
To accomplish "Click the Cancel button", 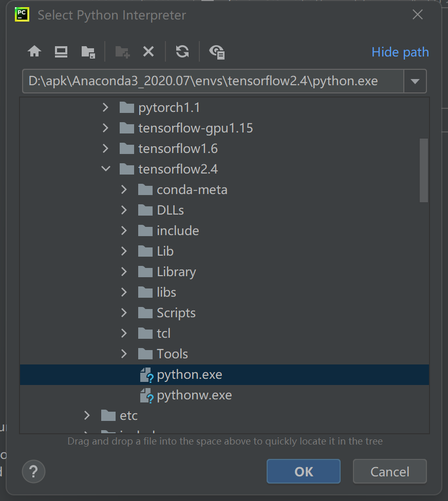I will point(390,471).
